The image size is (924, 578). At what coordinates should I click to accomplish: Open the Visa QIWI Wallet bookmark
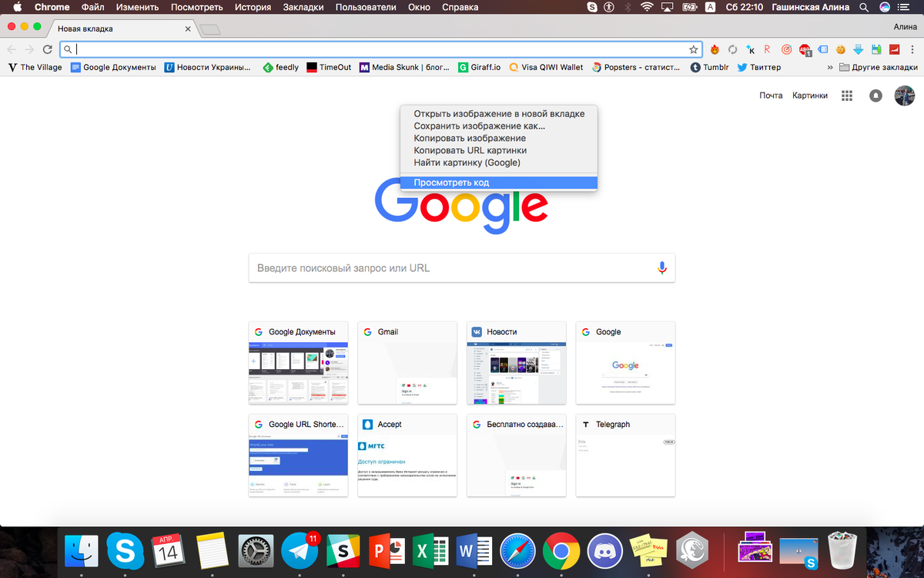[546, 67]
